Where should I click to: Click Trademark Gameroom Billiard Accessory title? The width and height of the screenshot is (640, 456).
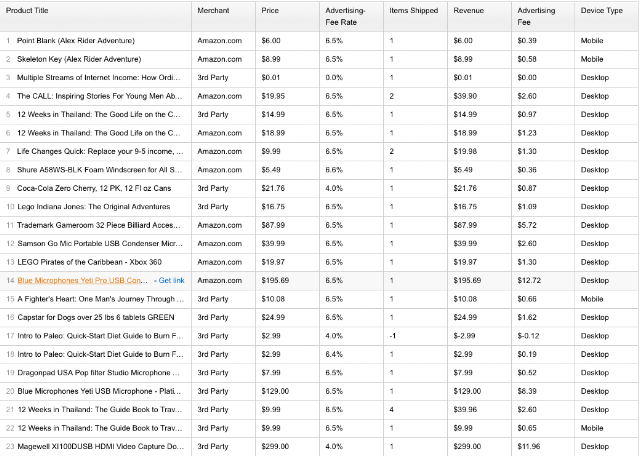[98, 225]
